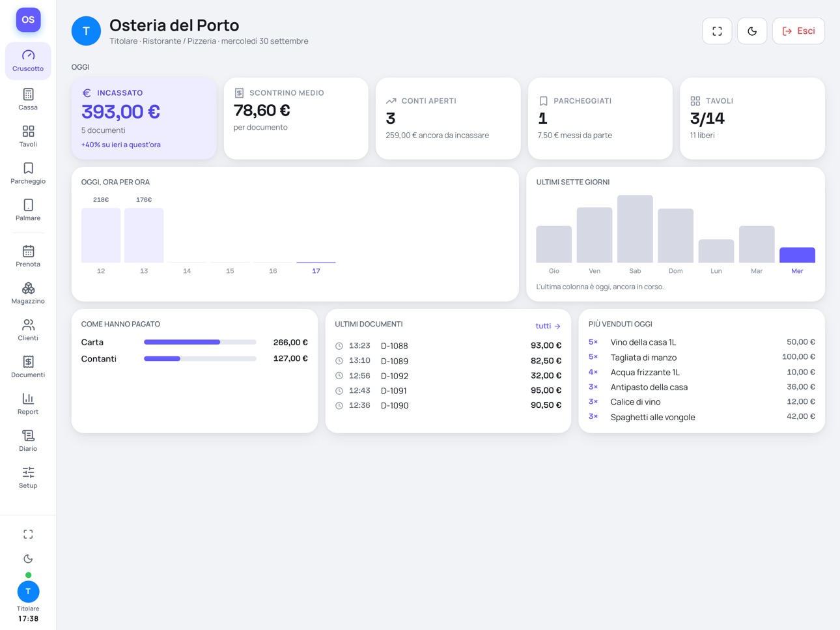Open Documenti in the sidebar

pyautogui.click(x=28, y=367)
